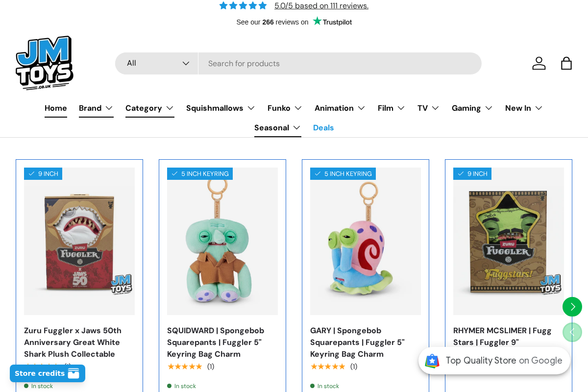Open the Deals menu item
This screenshot has height=392, width=588.
pos(323,128)
